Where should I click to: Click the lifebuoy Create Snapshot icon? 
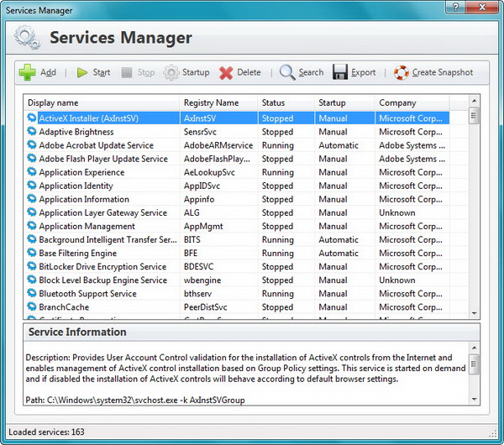(402, 72)
